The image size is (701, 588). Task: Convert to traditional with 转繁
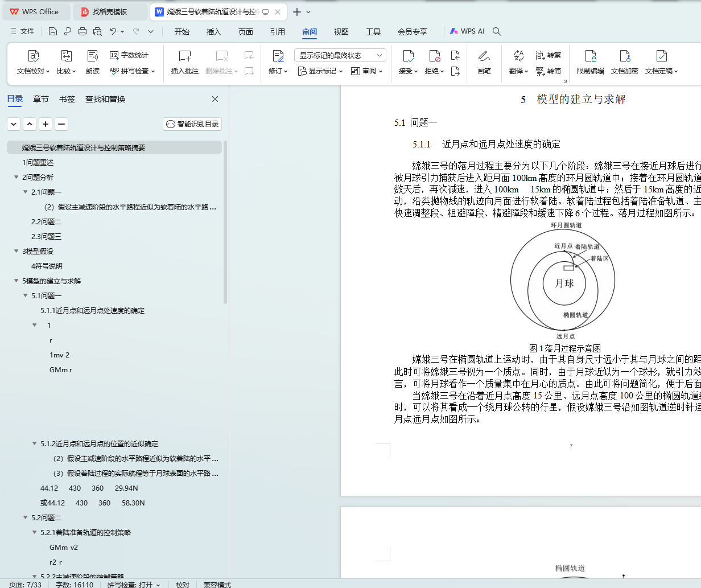(x=549, y=55)
